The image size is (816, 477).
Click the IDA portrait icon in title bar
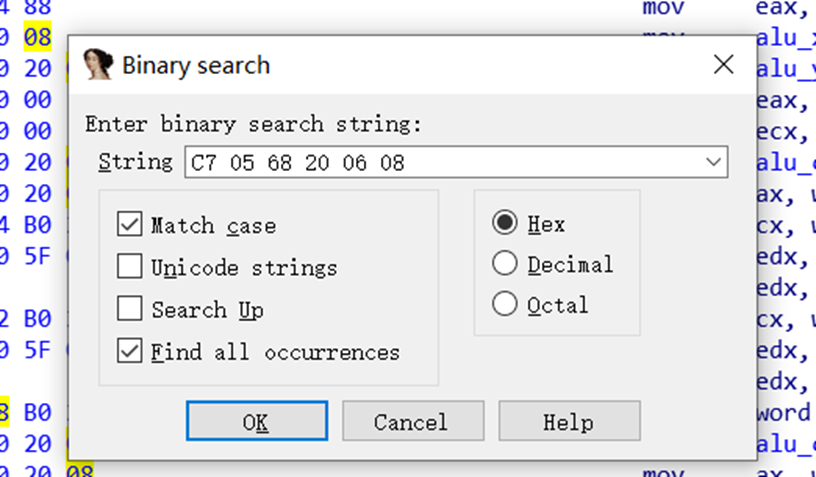tap(97, 65)
